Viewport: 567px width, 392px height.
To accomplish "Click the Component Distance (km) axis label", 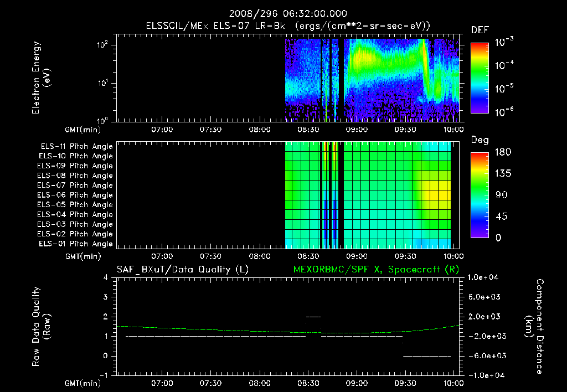I will (x=534, y=326).
